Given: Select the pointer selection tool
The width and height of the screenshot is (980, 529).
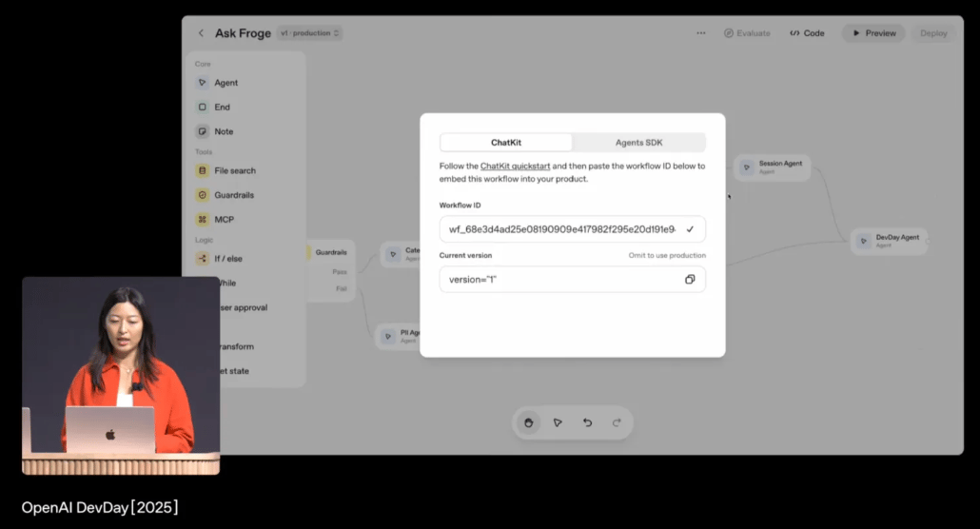Looking at the screenshot, I should coord(558,422).
